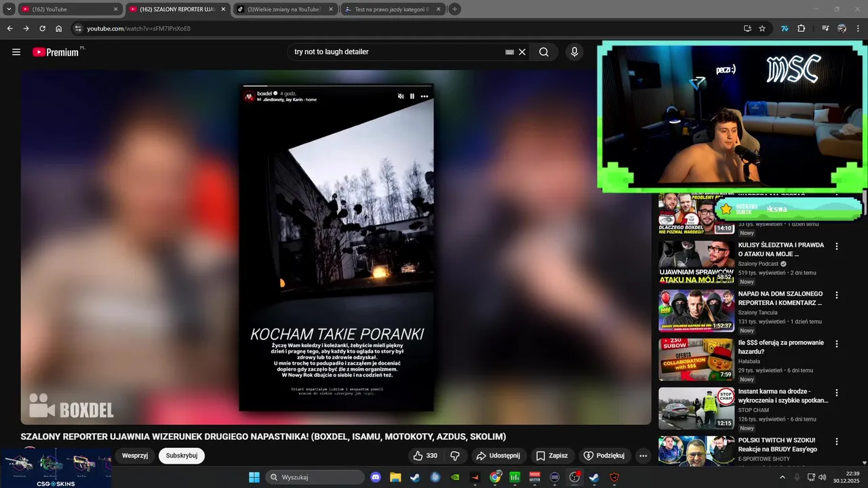Screen dimensions: 868x488
Task: Close the (162) YouTube tab
Action: 115,9
